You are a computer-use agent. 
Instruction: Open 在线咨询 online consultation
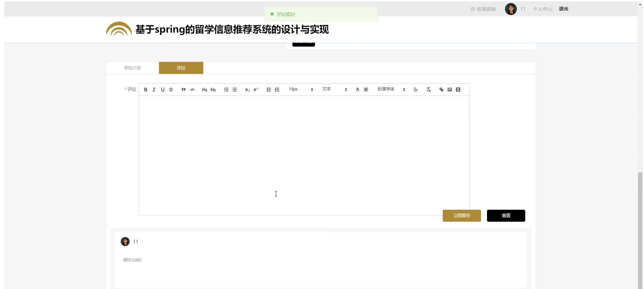tap(483, 9)
